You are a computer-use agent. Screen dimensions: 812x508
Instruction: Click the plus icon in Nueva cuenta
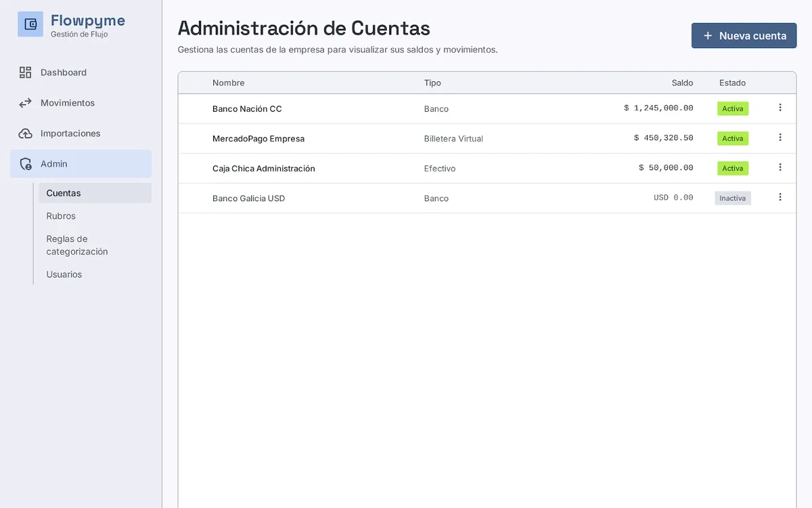coord(708,36)
